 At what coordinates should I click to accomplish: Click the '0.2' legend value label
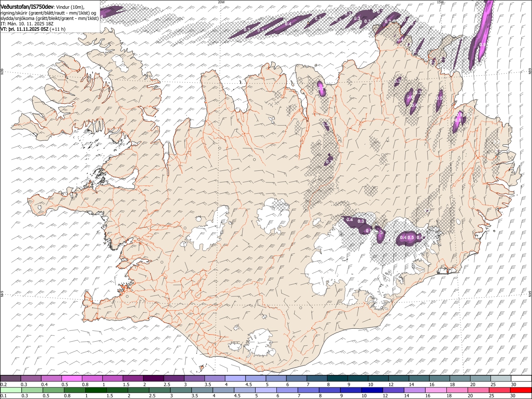3,384
